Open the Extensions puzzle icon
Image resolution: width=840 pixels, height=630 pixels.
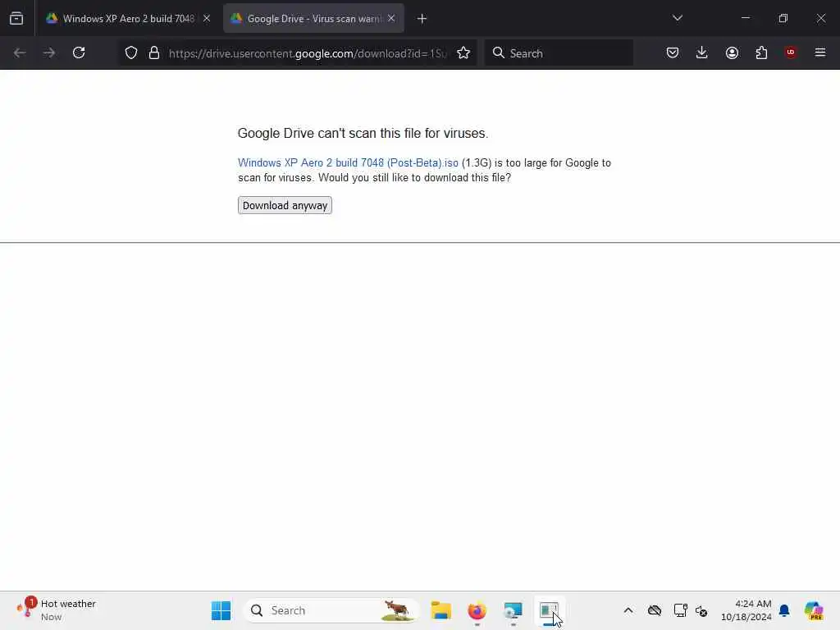(x=761, y=53)
